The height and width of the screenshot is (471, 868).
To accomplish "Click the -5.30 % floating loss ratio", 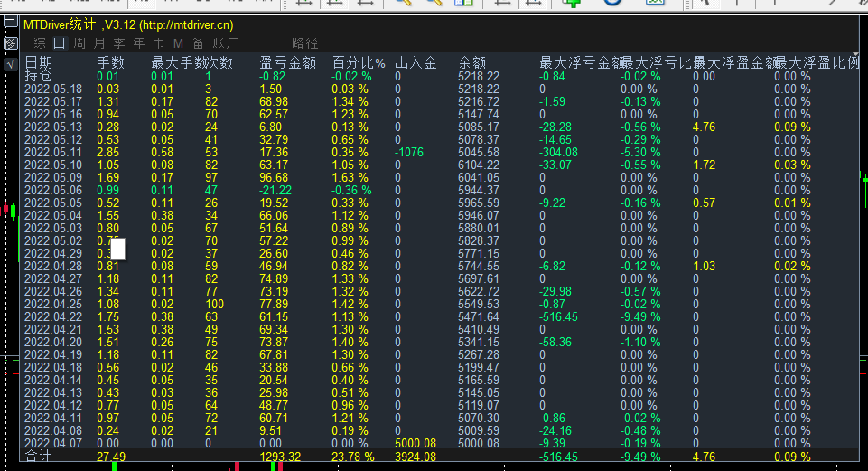I will (640, 152).
